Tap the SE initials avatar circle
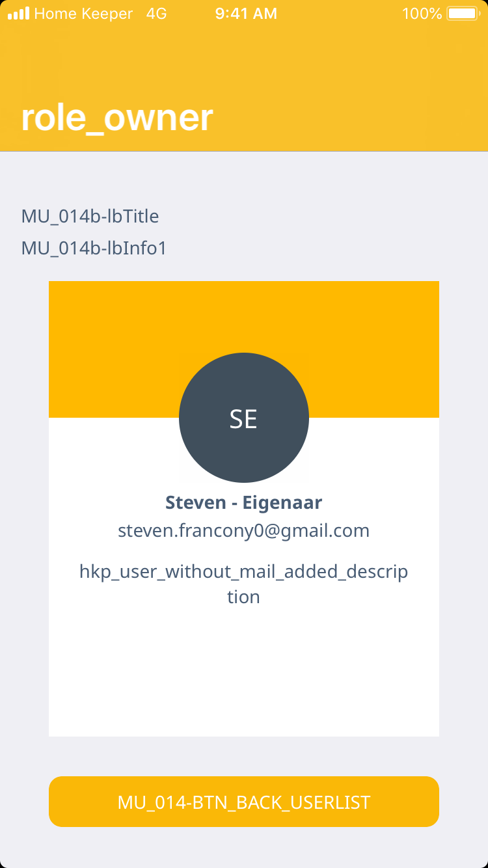Screen dimensions: 488x868 coord(244,418)
